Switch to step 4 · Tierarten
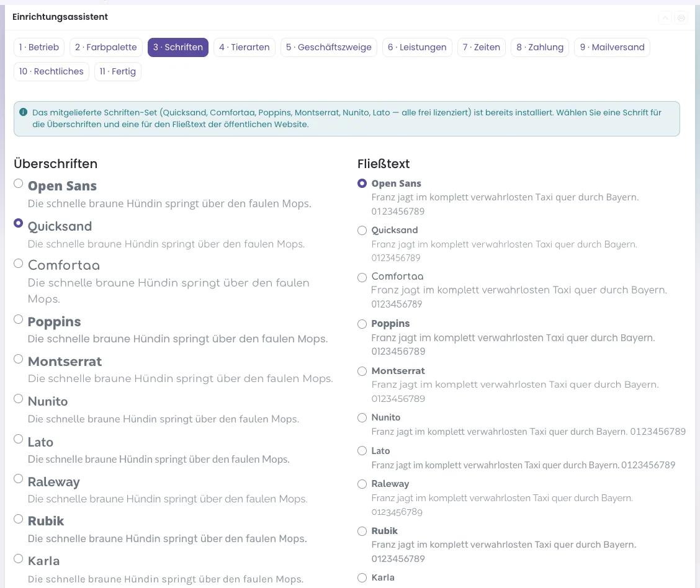Screen dimensions: 700x588 tap(245, 47)
